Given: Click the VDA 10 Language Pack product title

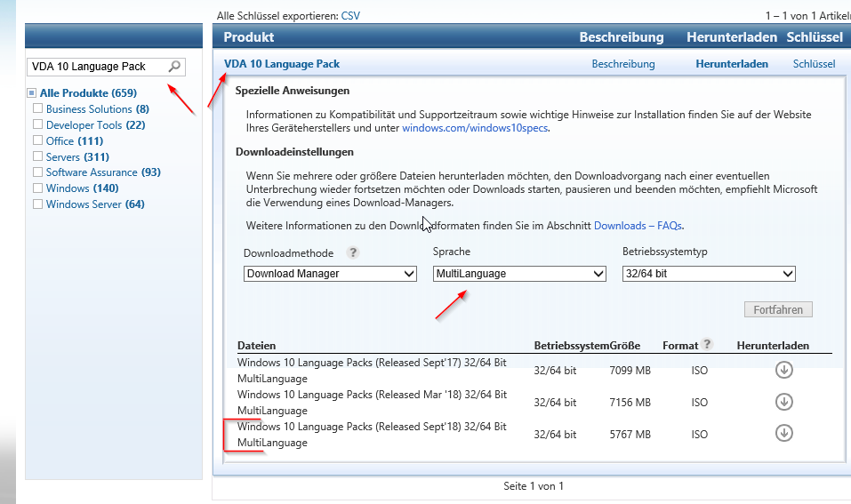Looking at the screenshot, I should 282,64.
